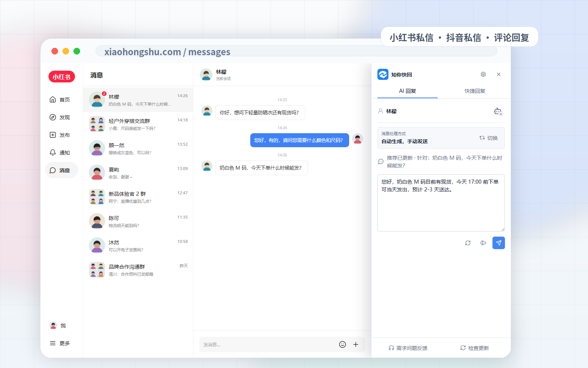Click the 知你快回 app logo
Image resolution: width=588 pixels, height=368 pixels.
(x=383, y=74)
